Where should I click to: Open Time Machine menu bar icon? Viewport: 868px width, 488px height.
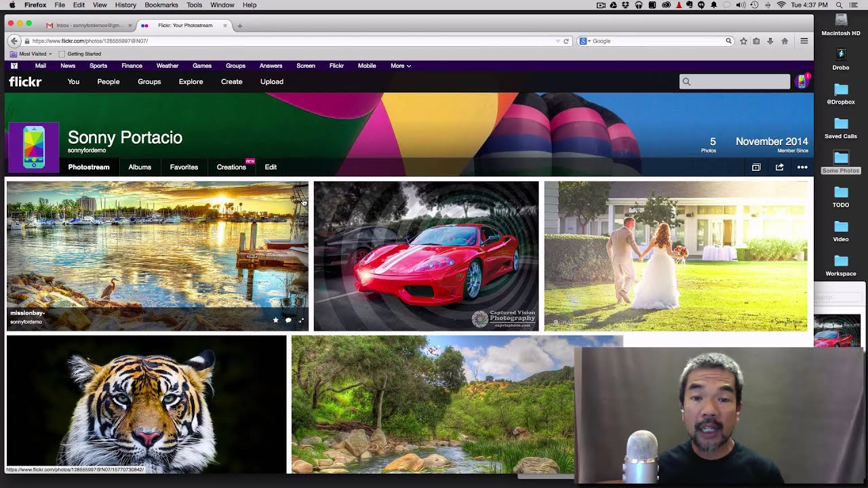tap(755, 5)
